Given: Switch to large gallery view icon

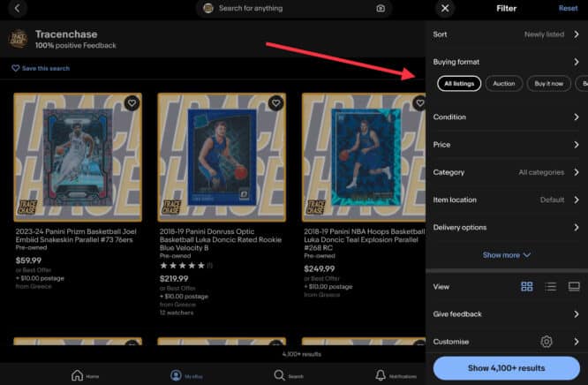Looking at the screenshot, I should [x=574, y=287].
